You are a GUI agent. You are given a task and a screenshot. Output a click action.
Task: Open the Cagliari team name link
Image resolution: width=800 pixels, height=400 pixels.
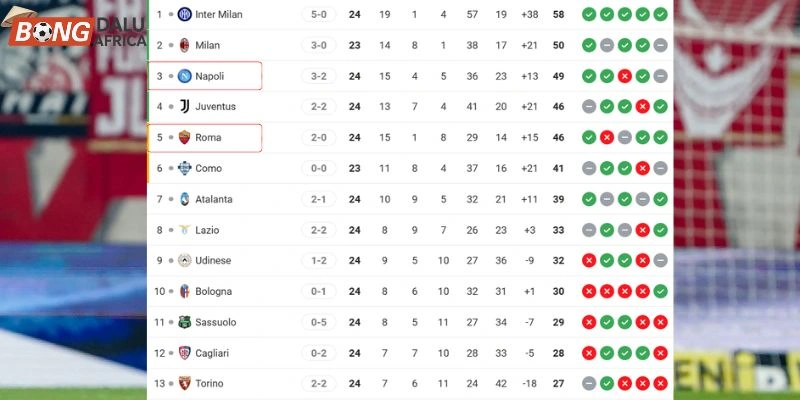(214, 353)
